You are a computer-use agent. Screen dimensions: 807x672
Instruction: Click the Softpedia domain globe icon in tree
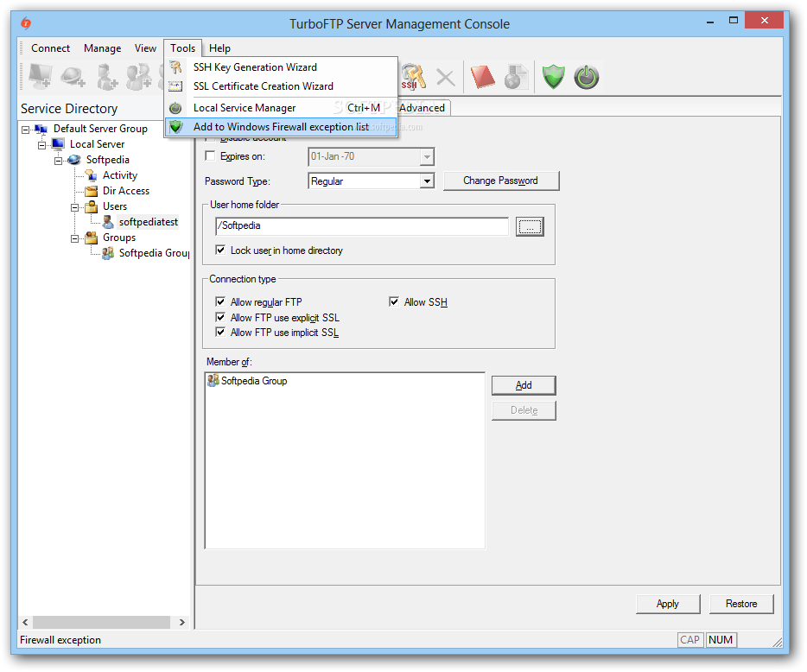point(74,160)
